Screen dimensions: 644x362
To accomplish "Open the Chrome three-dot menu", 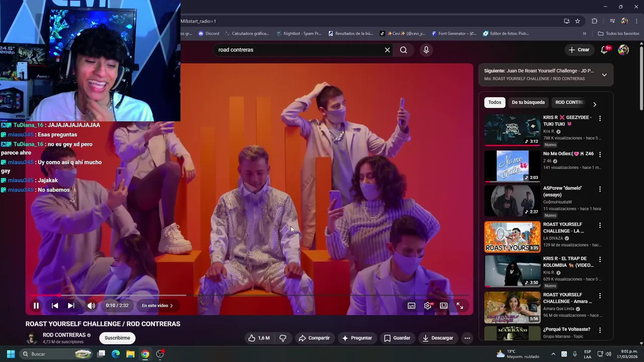I will (x=636, y=21).
